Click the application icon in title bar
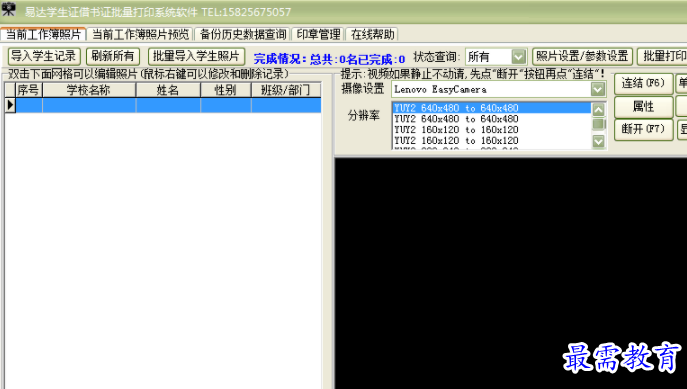687x389 pixels. click(8, 9)
